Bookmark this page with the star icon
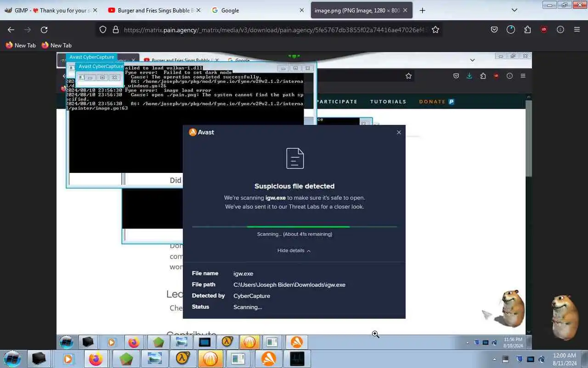The image size is (588, 368). [x=435, y=29]
